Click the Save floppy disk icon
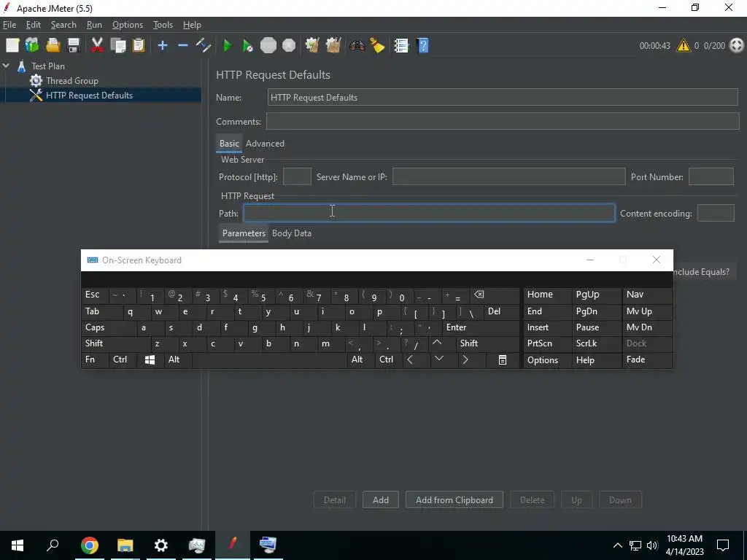The image size is (747, 560). point(74,46)
